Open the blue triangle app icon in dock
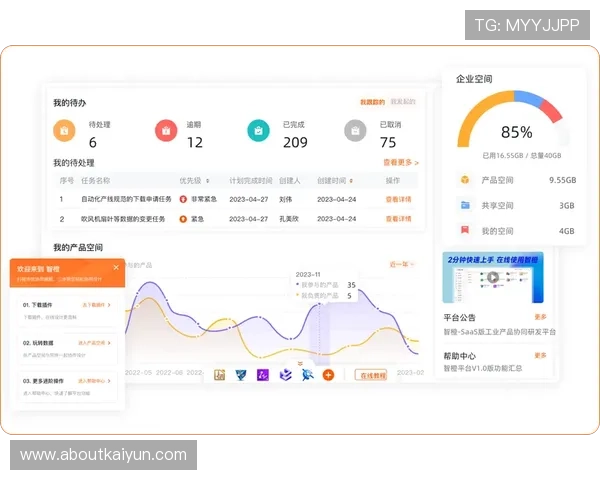Image resolution: width=600 pixels, height=480 pixels. pos(241,375)
